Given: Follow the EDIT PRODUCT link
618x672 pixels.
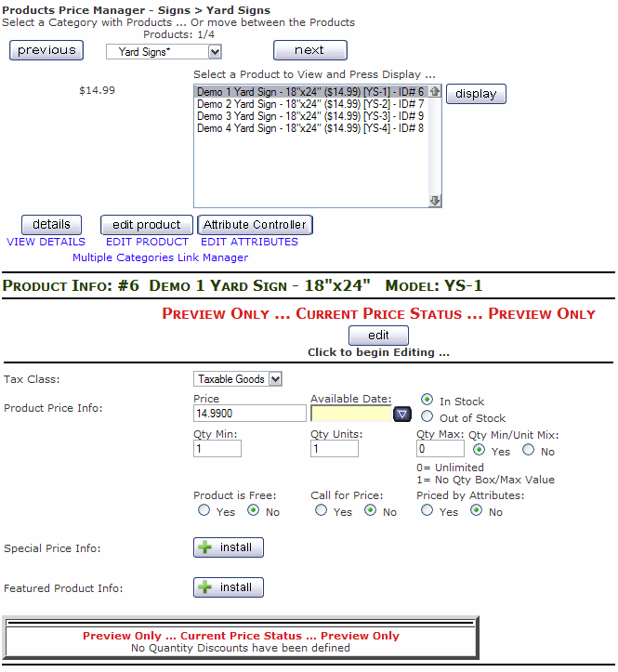Looking at the screenshot, I should coord(147,243).
